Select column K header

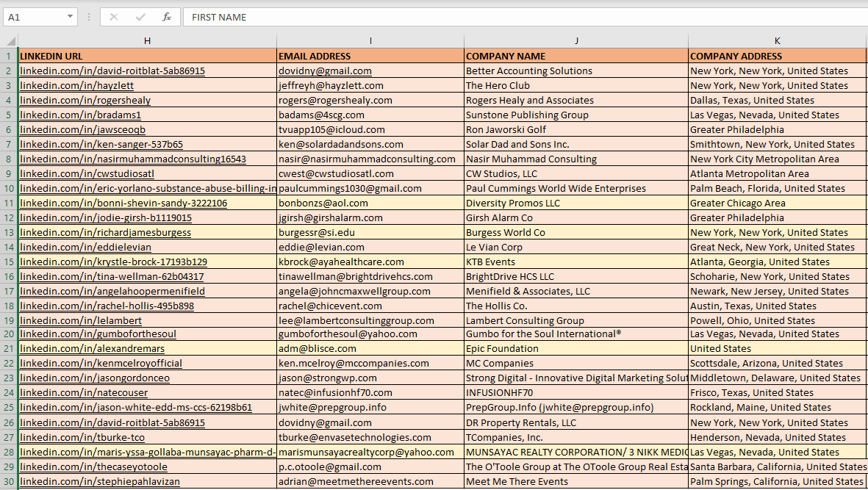[777, 41]
